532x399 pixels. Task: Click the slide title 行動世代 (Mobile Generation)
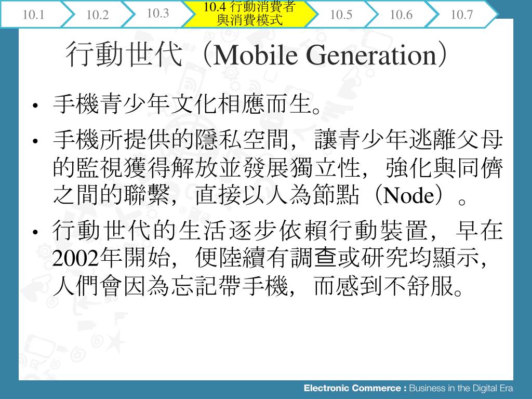(256, 54)
